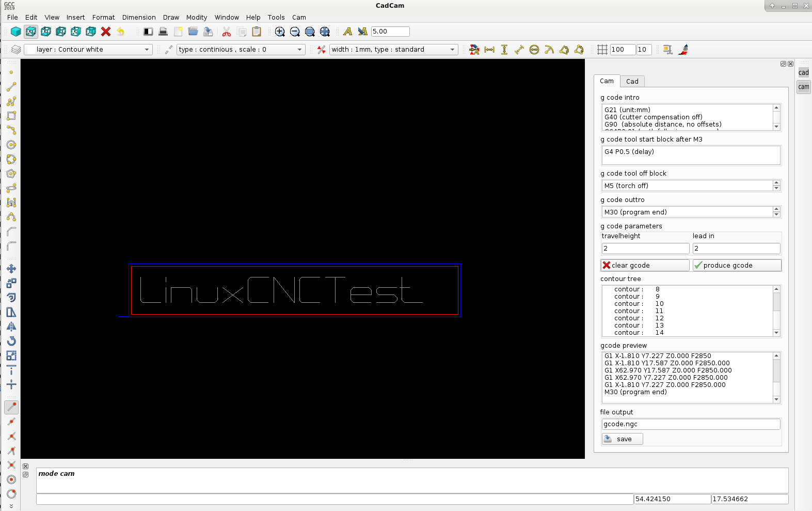Toggle the bordered-cube view button in toolbar

31,32
